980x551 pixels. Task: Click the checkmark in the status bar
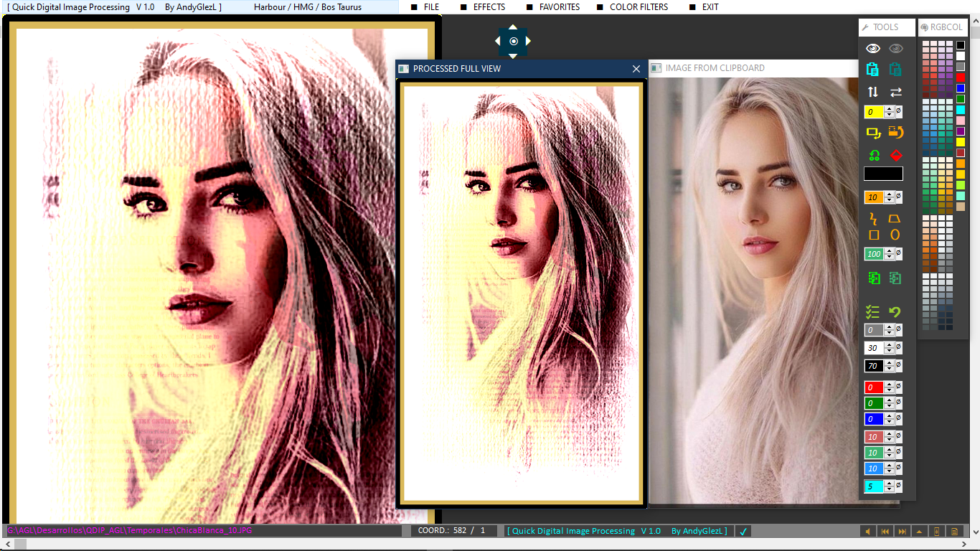pyautogui.click(x=744, y=532)
